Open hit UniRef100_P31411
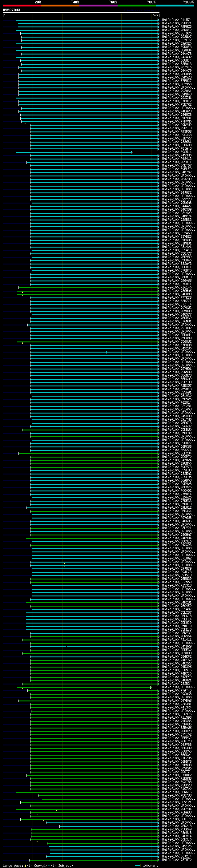Image resolution: width=197 pixels, height=868 pixels. click(177, 640)
